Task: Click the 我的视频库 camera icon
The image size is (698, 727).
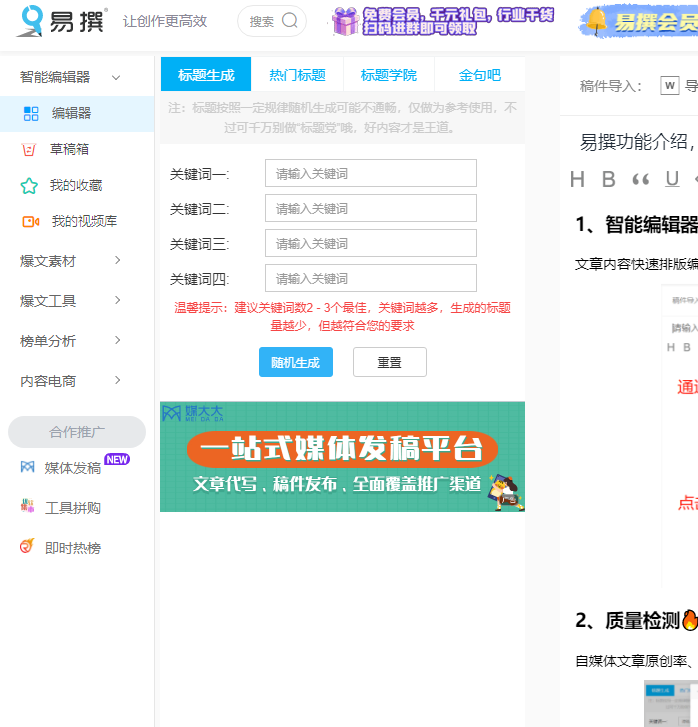Action: click(x=31, y=222)
